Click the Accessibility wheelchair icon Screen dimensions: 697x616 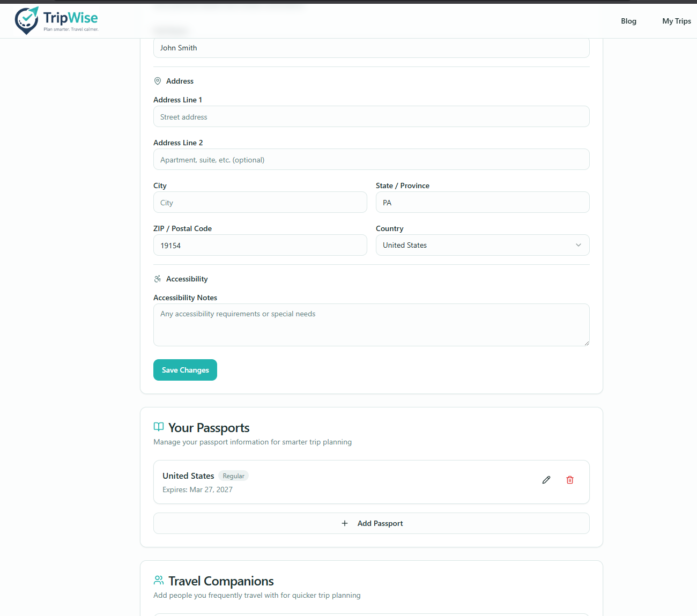(x=158, y=279)
